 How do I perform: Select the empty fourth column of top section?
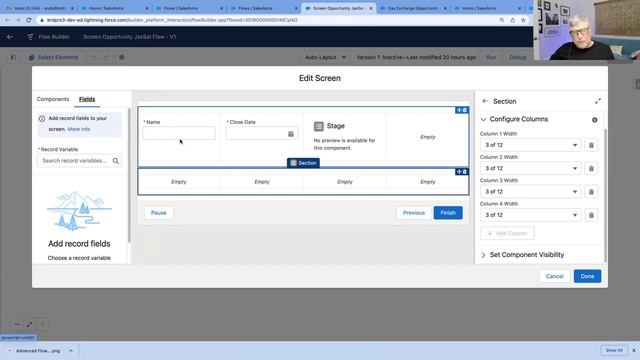coord(427,137)
